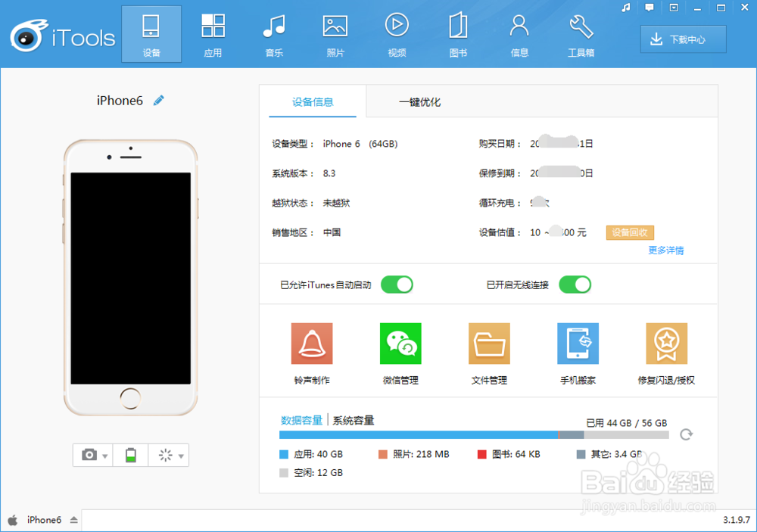Click the 销售地区 中国 value
Viewport: 757px width, 532px height.
(x=332, y=232)
